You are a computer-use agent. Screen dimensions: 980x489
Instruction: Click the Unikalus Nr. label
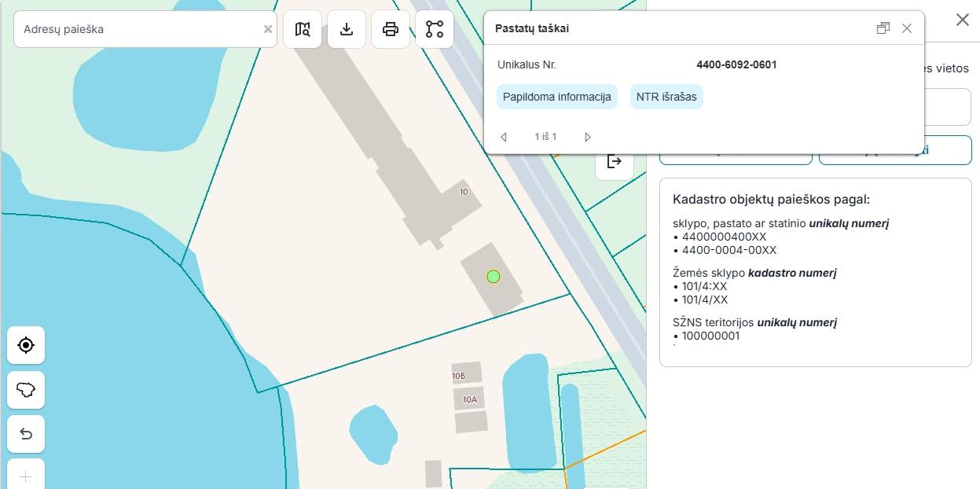[x=527, y=64]
